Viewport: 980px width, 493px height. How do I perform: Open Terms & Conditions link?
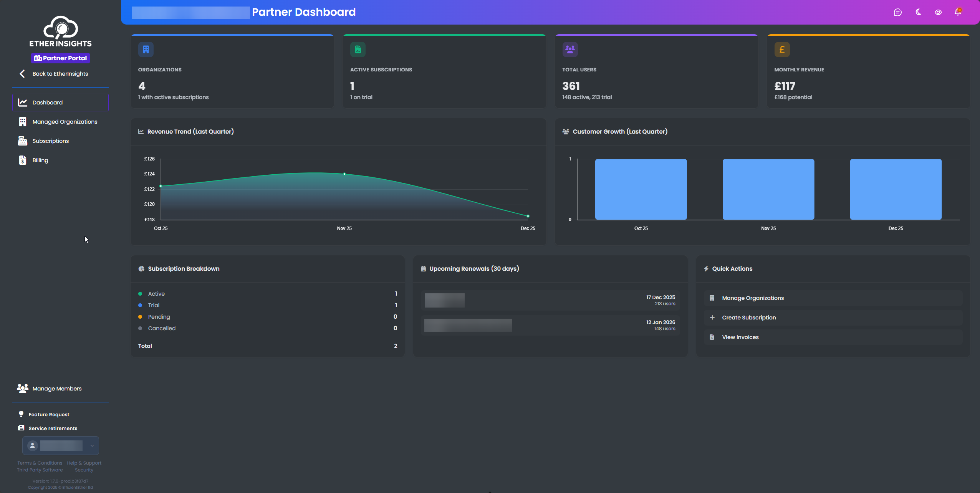(40, 463)
